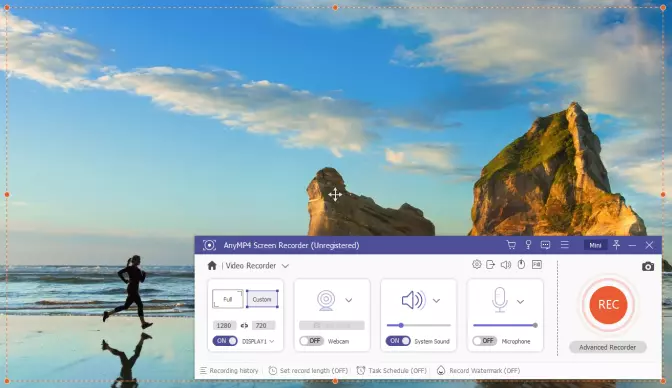The image size is (672, 388).
Task: Click the home icon
Action: (212, 265)
